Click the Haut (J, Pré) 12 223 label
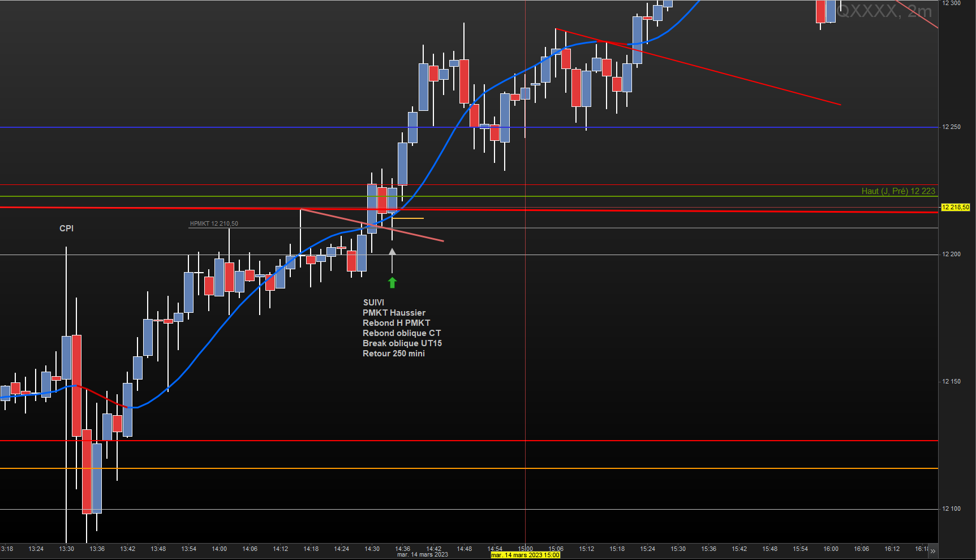 [898, 191]
